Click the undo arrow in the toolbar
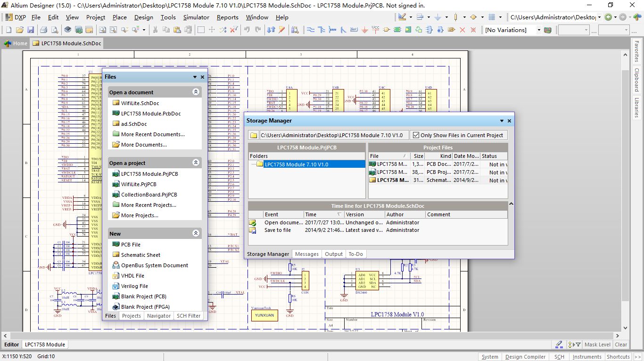644x361 pixels. point(247,30)
